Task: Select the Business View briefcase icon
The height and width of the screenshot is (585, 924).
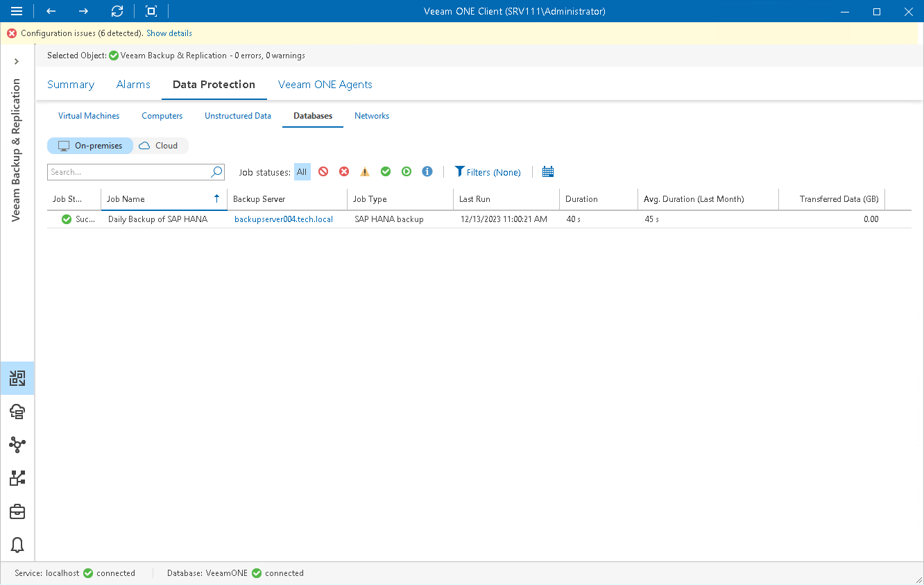Action: (x=17, y=511)
